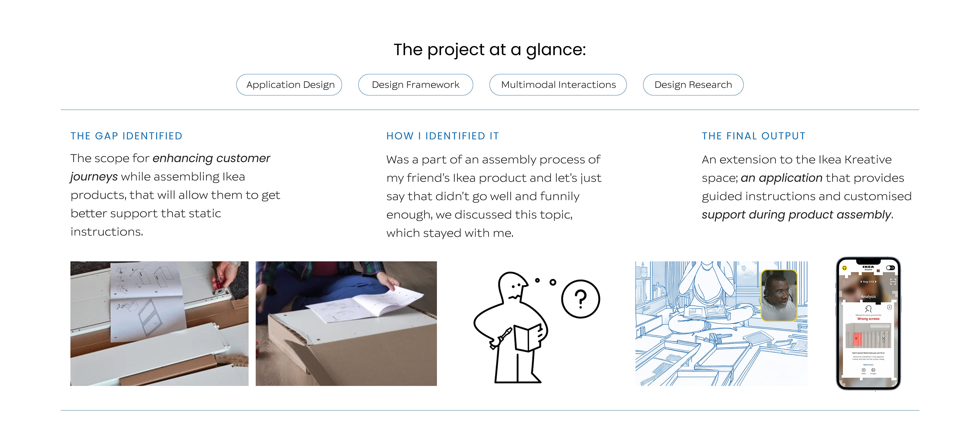Click the support agent video thumbnail
This screenshot has width=980, height=439.
(779, 295)
